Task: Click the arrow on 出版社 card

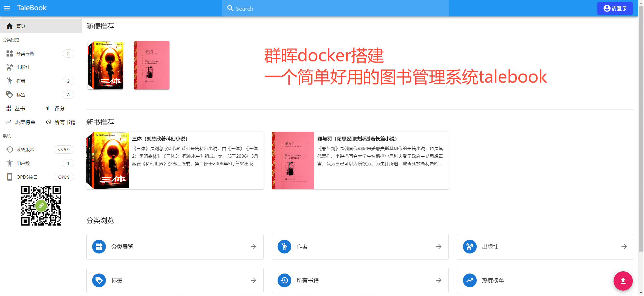Action: 624,247
